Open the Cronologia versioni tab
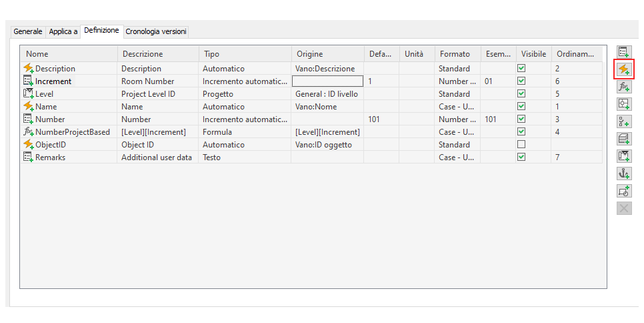Image resolution: width=644 pixels, height=323 pixels. (x=156, y=31)
